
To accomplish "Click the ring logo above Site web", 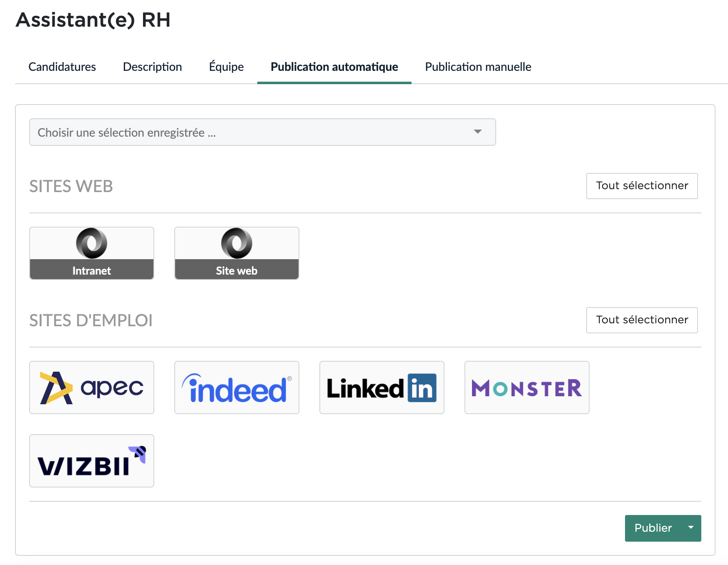I will (237, 243).
